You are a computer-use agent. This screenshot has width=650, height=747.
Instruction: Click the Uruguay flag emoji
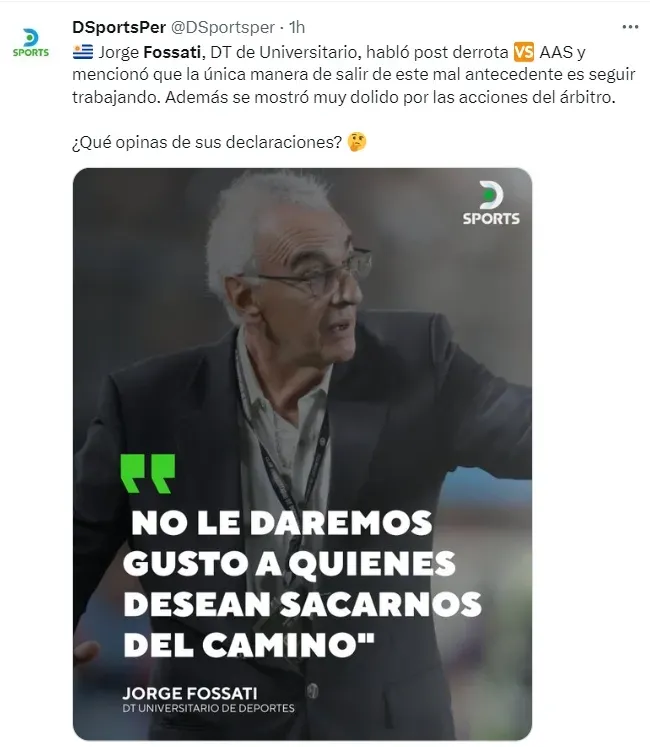pos(82,52)
